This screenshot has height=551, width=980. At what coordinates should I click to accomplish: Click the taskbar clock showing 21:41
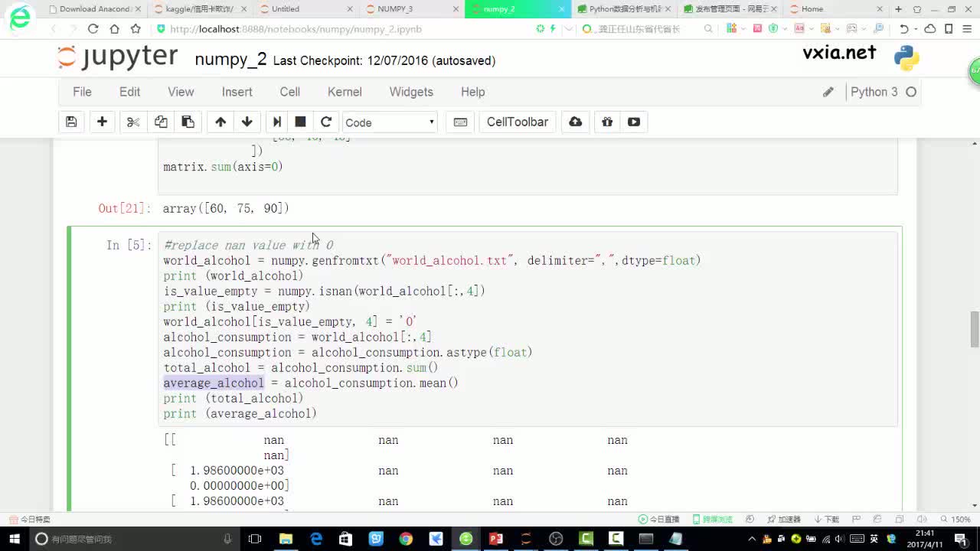pos(924,539)
